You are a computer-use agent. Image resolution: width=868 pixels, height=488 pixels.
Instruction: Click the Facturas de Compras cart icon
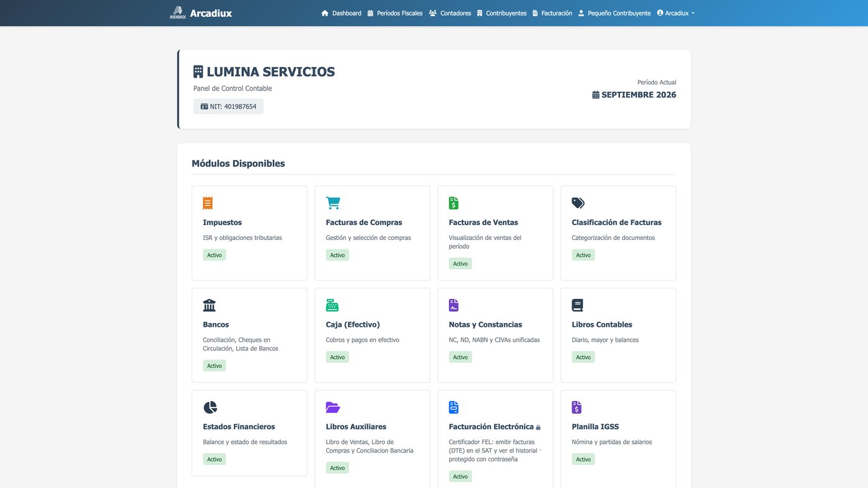tap(333, 203)
